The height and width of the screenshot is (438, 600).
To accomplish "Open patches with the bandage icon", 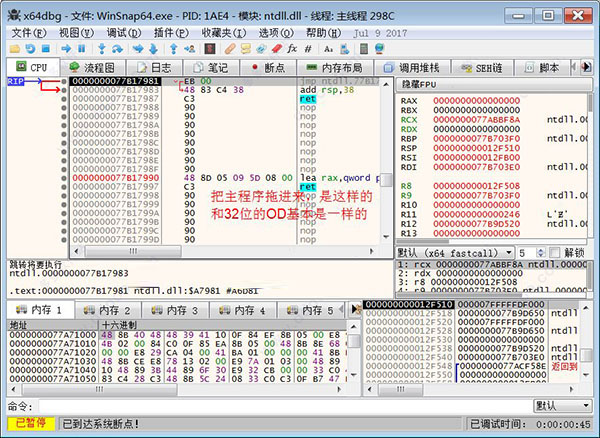I will click(230, 49).
